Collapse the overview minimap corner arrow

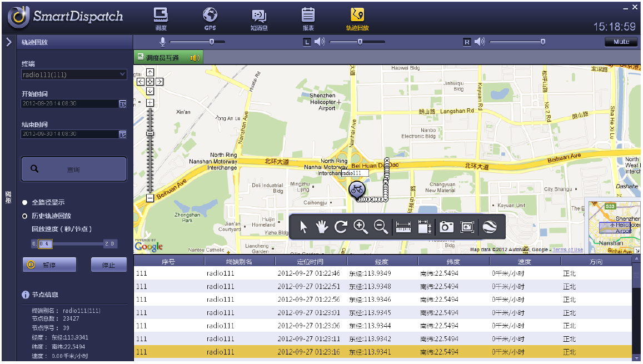click(637, 250)
